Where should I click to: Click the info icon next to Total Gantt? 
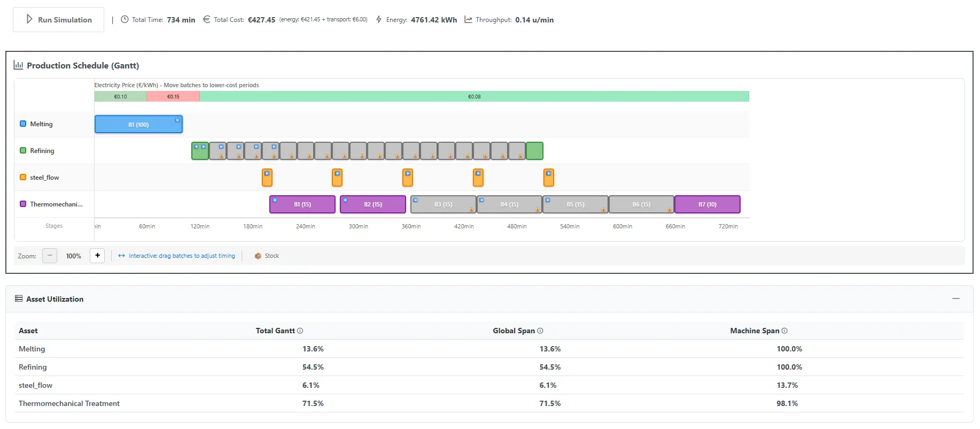click(x=300, y=331)
